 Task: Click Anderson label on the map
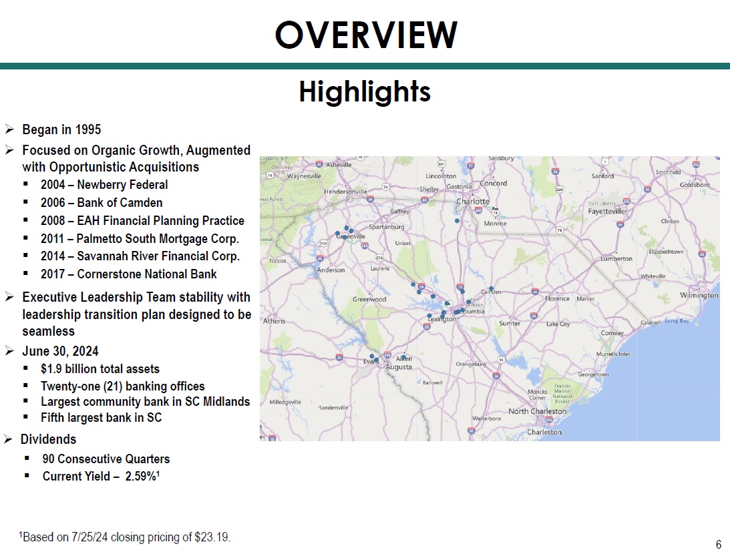coord(331,270)
